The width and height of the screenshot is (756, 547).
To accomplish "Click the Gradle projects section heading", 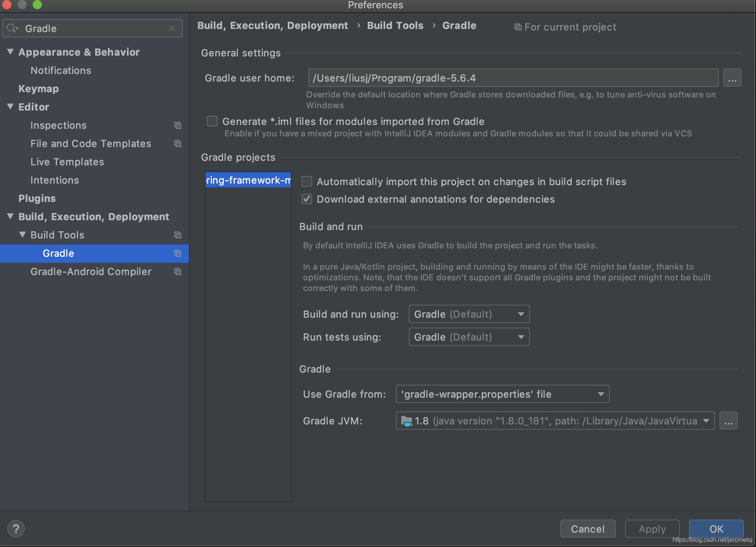I will tap(238, 157).
